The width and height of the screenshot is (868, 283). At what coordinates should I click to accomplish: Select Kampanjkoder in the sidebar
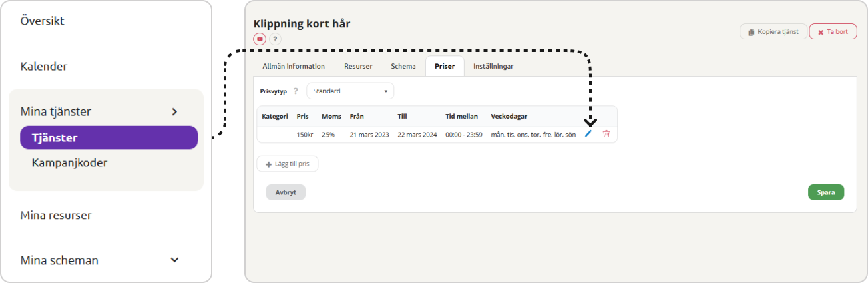click(69, 163)
